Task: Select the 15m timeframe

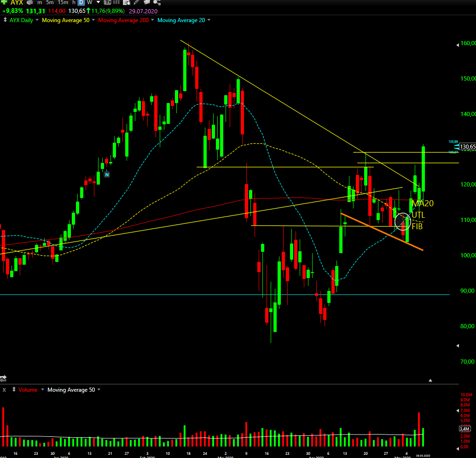Action: click(x=63, y=2)
